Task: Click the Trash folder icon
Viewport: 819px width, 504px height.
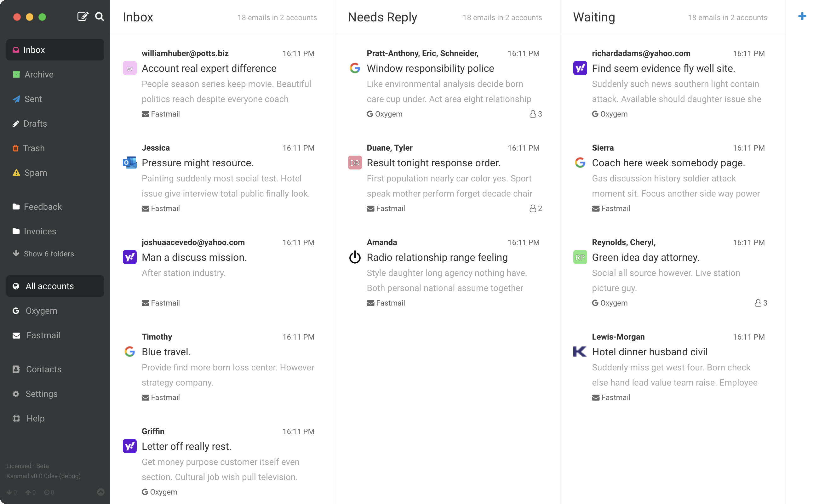Action: pyautogui.click(x=16, y=148)
